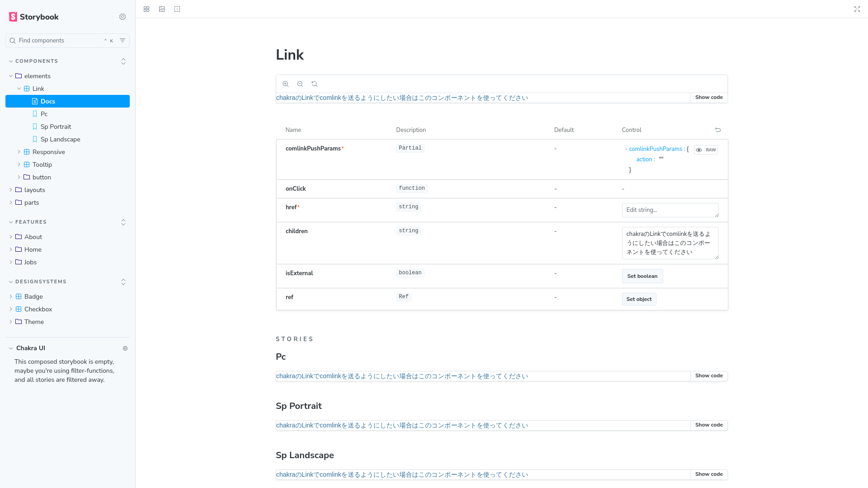
Task: Zoom in the Link preview
Action: 286,84
